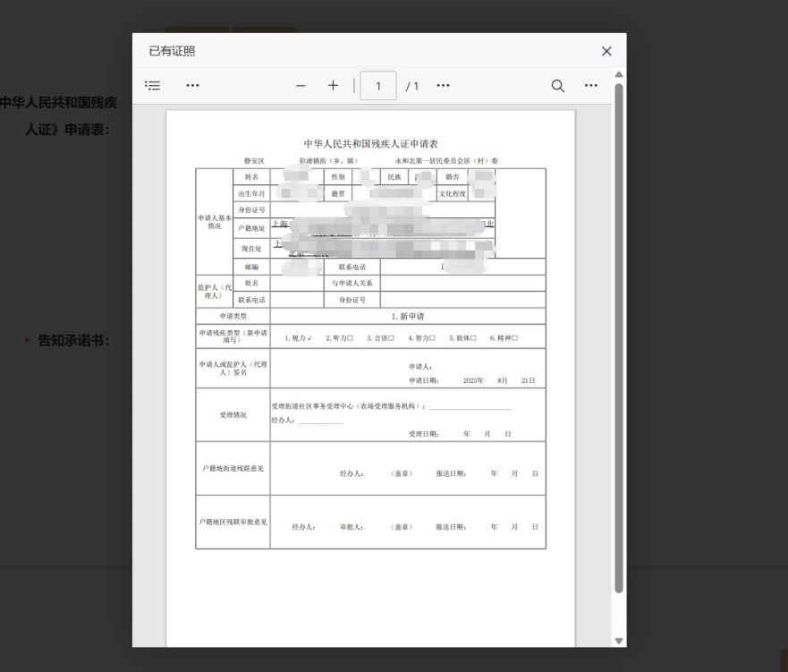Check the 5.肢体 checkbox
Screen dimensions: 788x672
(473, 338)
